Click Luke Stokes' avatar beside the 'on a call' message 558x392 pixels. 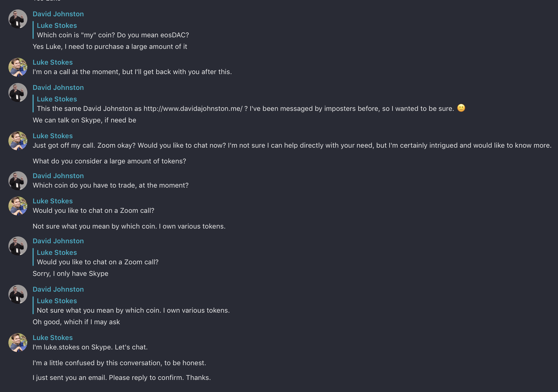tap(18, 67)
